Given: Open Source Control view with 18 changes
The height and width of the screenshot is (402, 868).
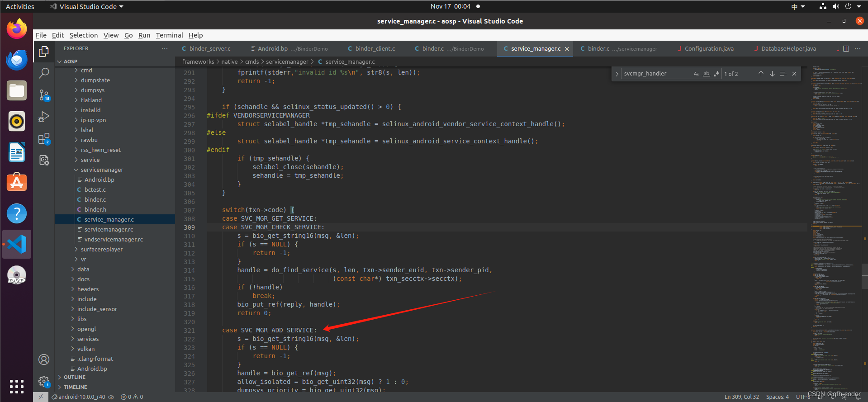Looking at the screenshot, I should click(44, 95).
